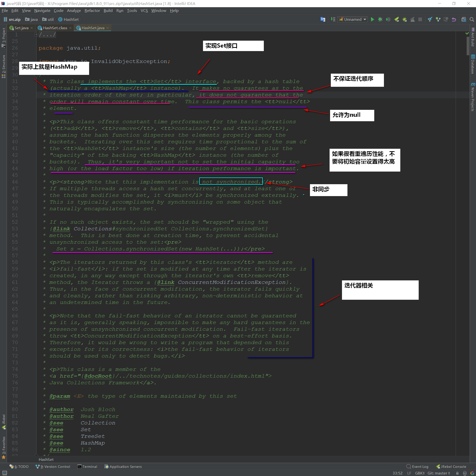Run the Unnamed configuration with green play icon
This screenshot has width=476, height=476.
tap(372, 19)
